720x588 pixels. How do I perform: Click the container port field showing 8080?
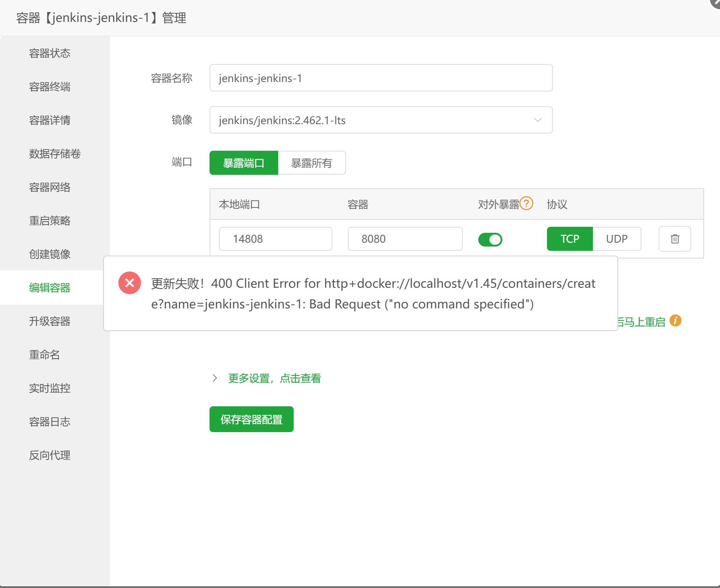click(405, 239)
